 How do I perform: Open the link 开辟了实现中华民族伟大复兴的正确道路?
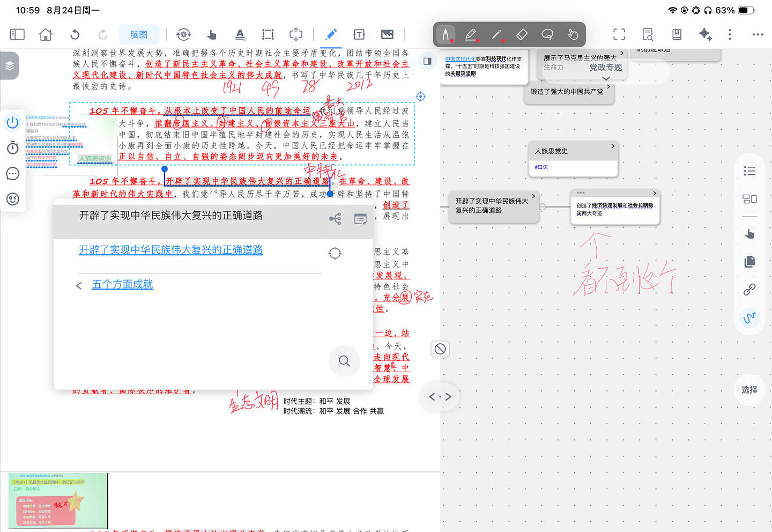pos(171,250)
